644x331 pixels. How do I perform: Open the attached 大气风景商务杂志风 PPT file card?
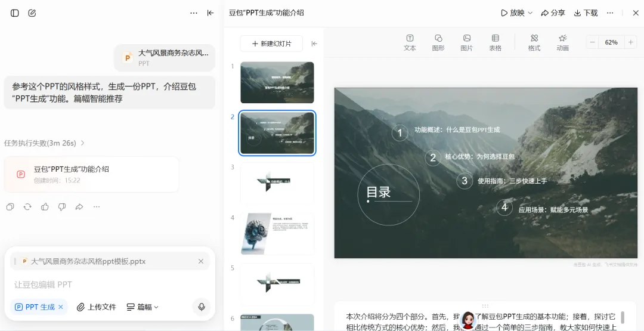click(165, 57)
